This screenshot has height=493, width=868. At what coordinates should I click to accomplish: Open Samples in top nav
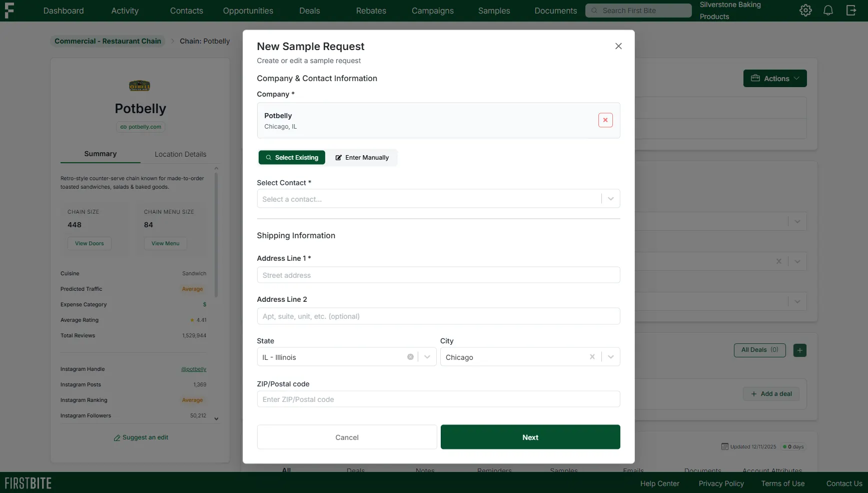[494, 11]
